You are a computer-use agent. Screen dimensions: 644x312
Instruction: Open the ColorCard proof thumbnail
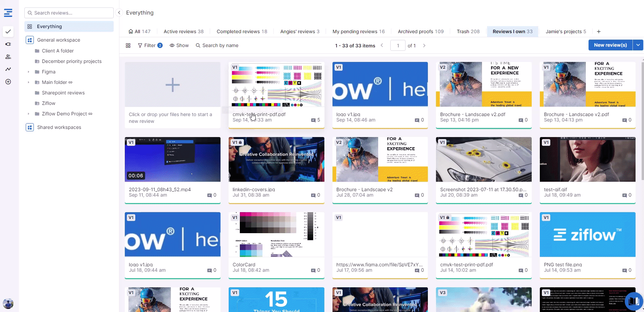276,235
